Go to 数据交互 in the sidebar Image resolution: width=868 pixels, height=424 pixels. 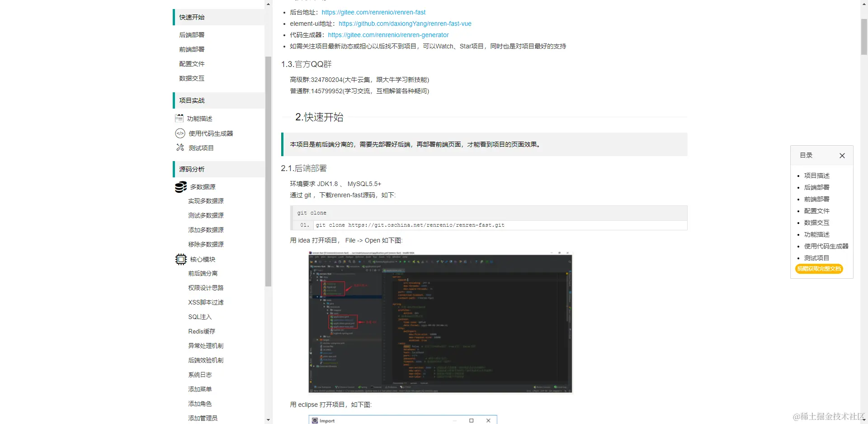[192, 78]
